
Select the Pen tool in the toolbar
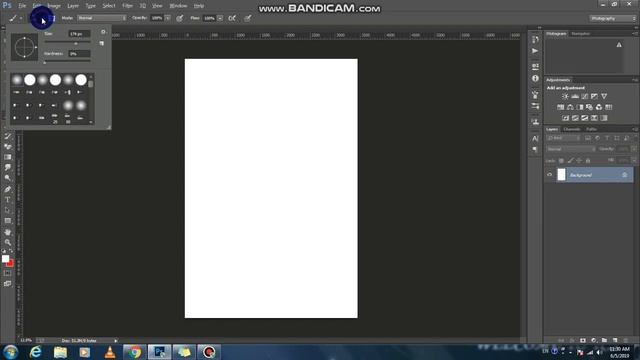pos(7,189)
